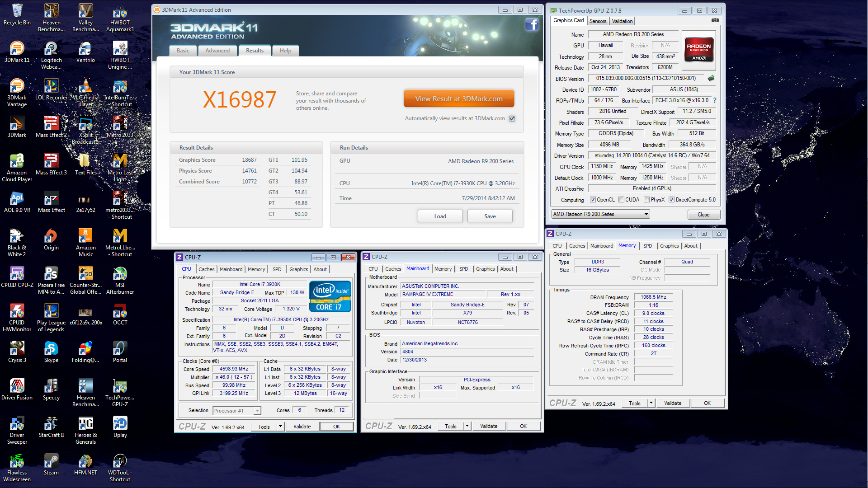Launch Uplay desktop shortcut
The height and width of the screenshot is (488, 868).
tap(120, 427)
